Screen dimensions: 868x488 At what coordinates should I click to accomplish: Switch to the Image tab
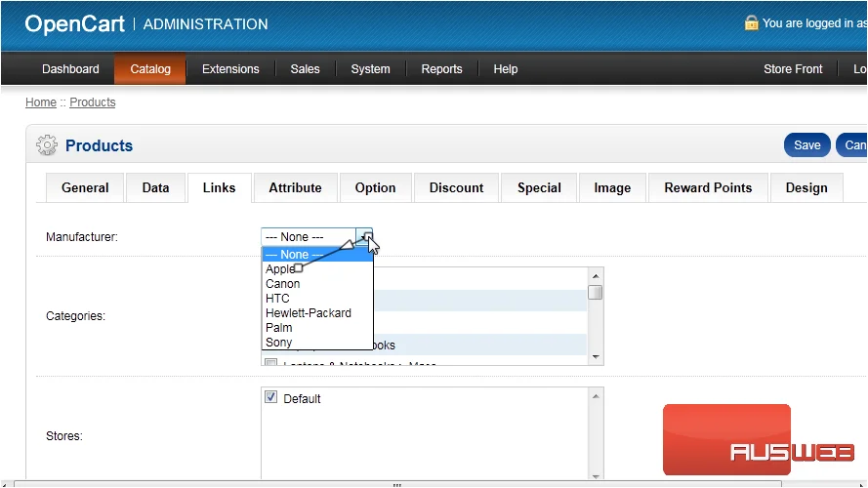[612, 188]
